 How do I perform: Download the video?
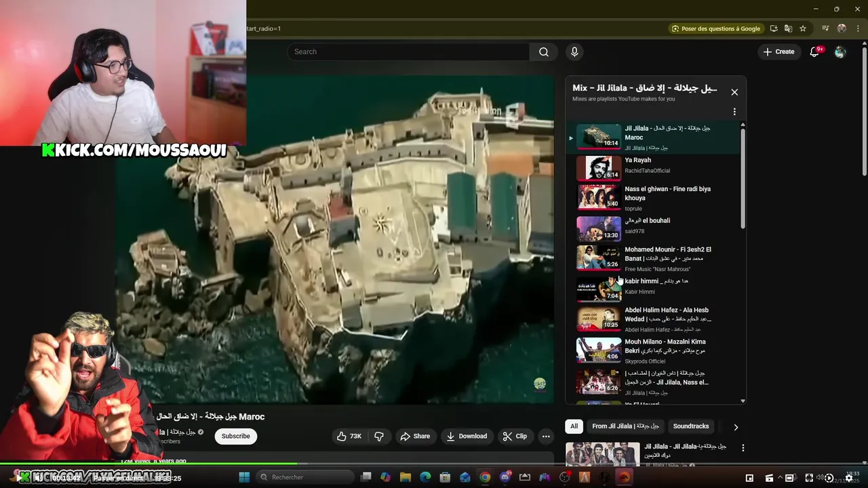tap(467, 436)
